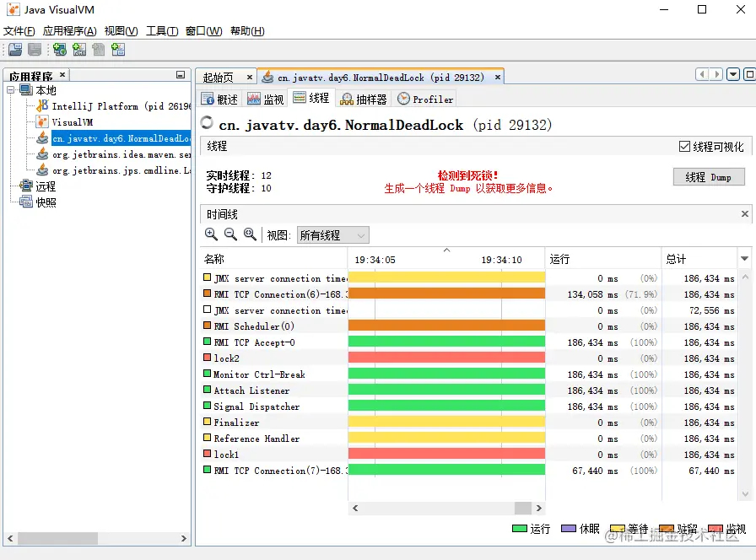Click the Save toolbar icon
The height and width of the screenshot is (560, 756).
(x=35, y=49)
